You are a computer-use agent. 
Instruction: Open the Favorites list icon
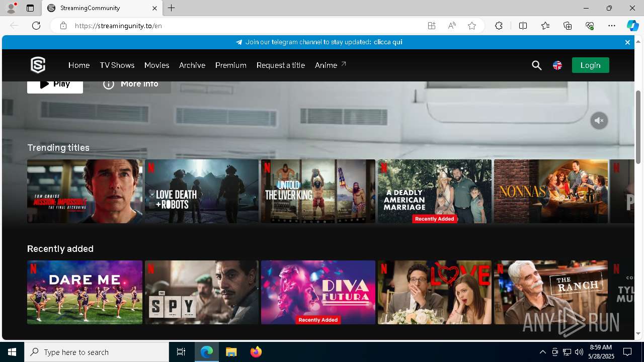(545, 26)
